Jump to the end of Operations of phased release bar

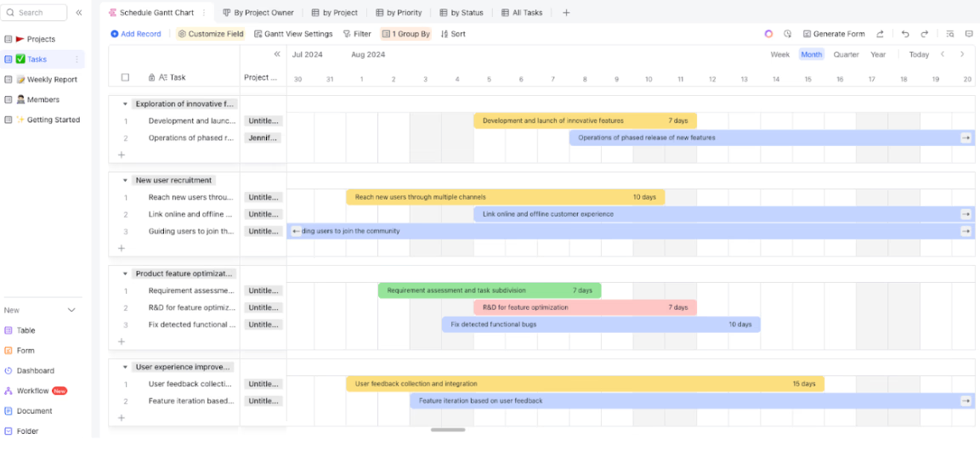pos(966,138)
